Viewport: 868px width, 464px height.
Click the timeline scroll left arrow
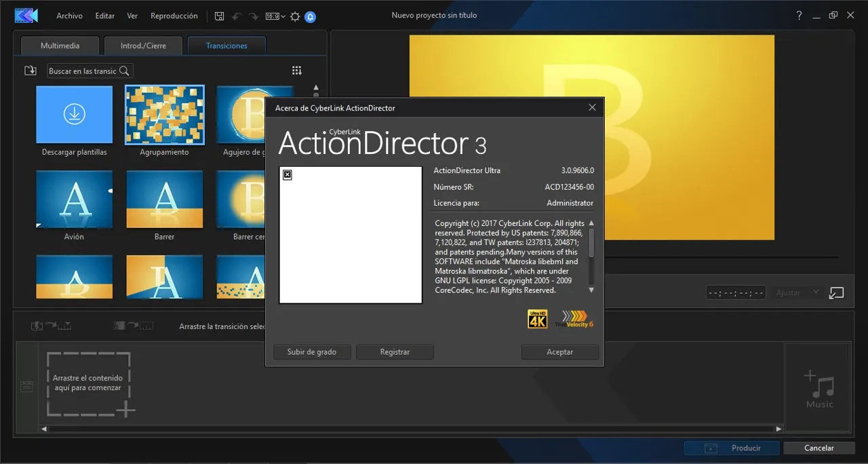[44, 429]
